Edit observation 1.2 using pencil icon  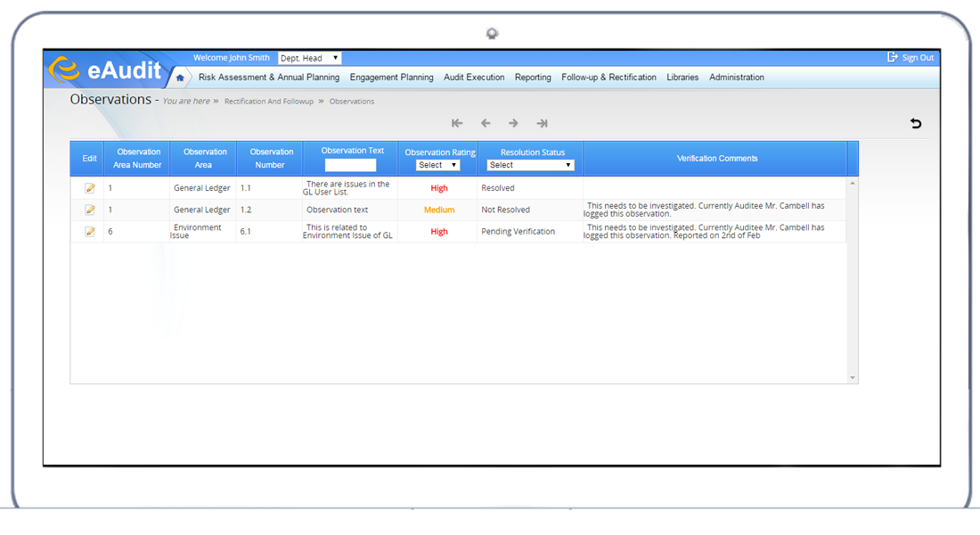[90, 210]
